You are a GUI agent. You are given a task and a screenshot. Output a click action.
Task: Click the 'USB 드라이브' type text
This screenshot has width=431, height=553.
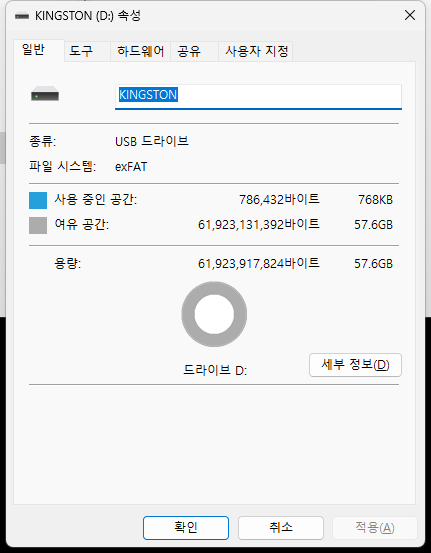tap(152, 141)
